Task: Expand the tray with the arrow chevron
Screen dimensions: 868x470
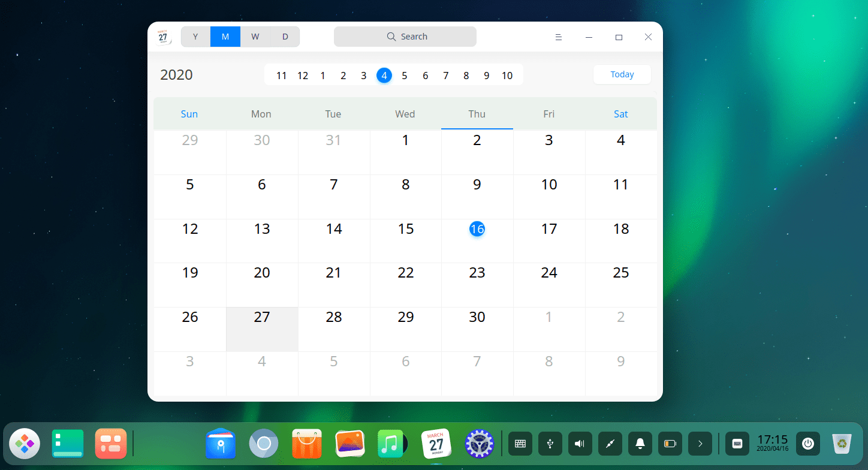Action: coord(700,444)
